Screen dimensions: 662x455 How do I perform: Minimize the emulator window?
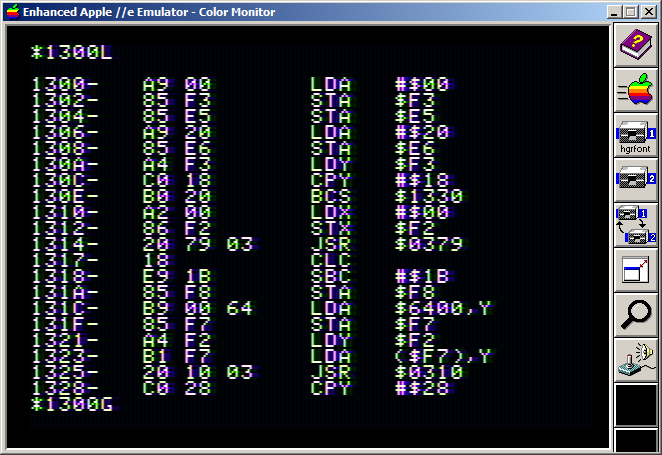tap(614, 12)
